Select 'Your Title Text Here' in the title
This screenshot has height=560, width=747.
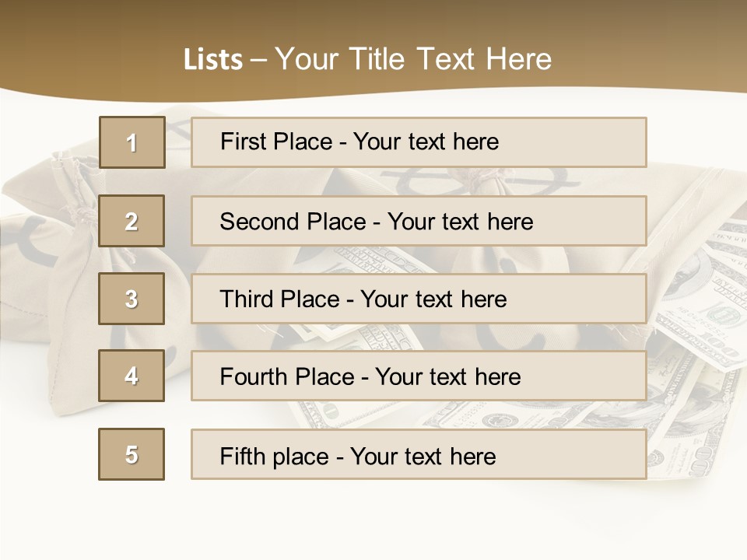[413, 59]
